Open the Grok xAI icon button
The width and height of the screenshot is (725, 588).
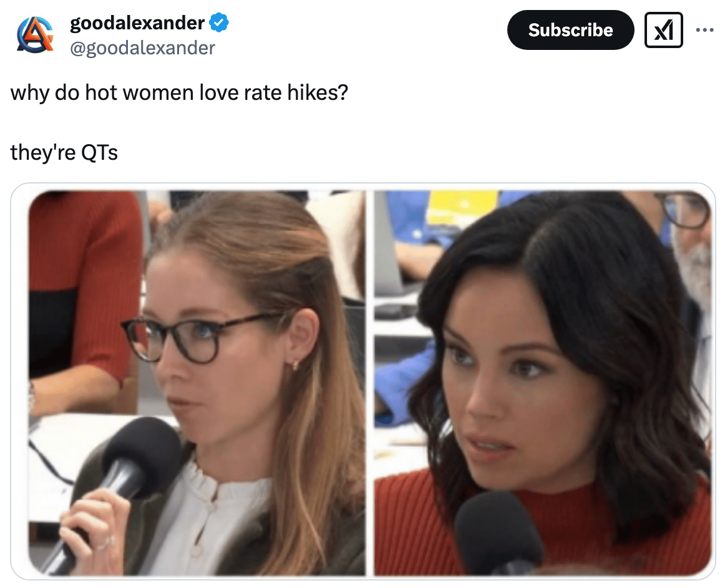click(x=663, y=30)
